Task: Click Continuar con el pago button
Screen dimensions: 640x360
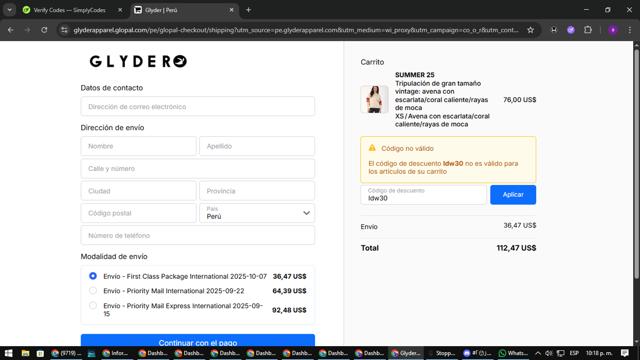Action: click(x=198, y=340)
